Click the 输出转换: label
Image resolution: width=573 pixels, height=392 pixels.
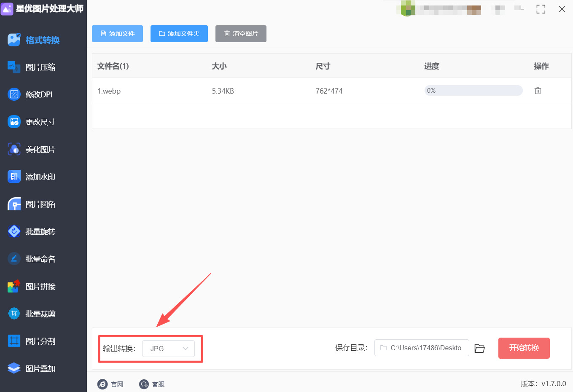[x=119, y=349]
